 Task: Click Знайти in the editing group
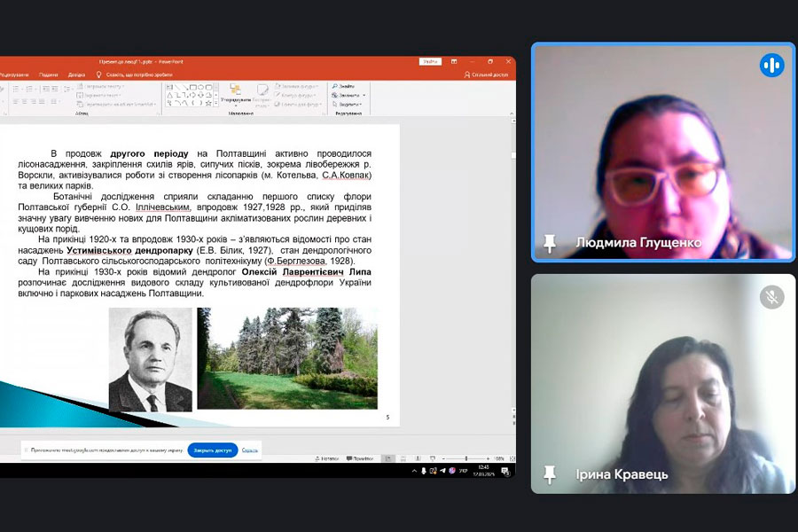coord(343,86)
